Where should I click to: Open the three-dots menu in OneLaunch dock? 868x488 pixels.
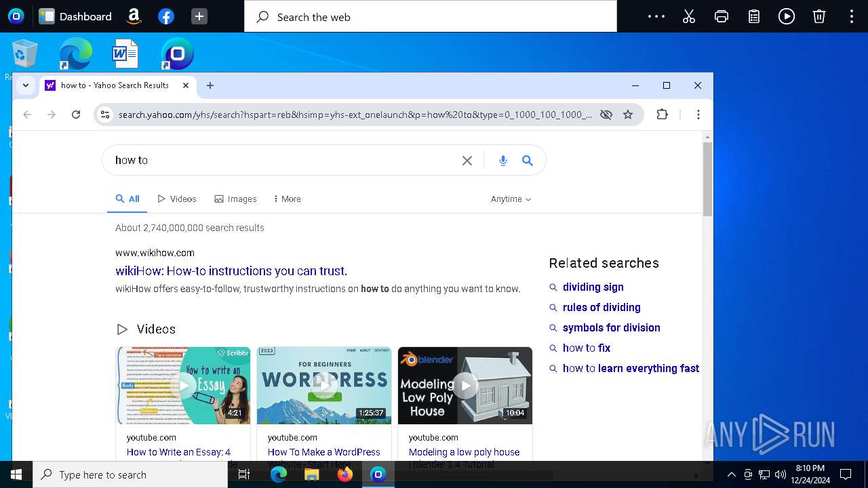point(656,16)
